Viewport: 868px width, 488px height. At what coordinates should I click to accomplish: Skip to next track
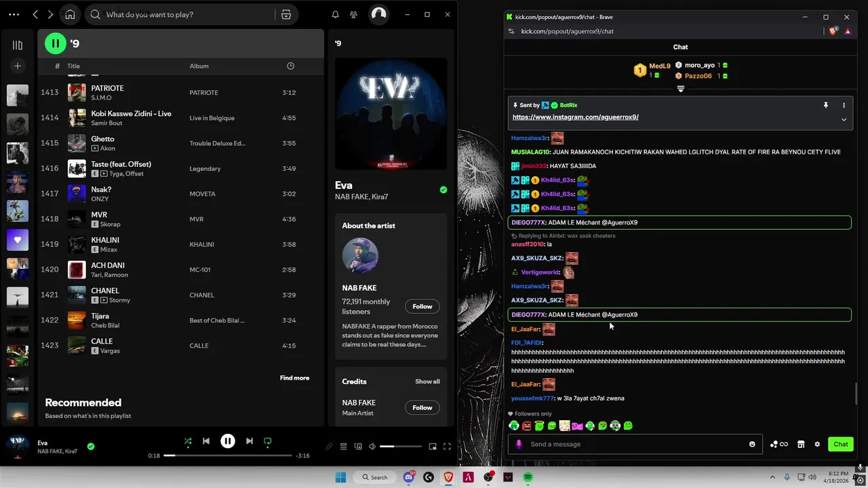tap(250, 441)
